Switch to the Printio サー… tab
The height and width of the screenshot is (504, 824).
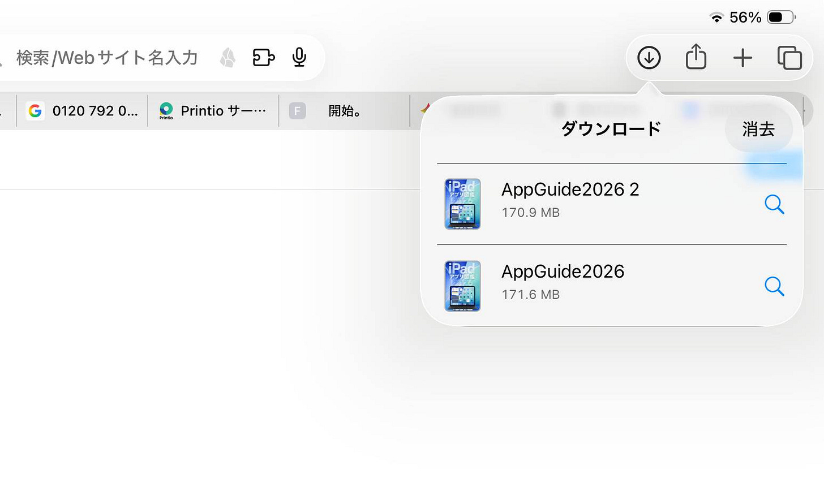pyautogui.click(x=213, y=111)
